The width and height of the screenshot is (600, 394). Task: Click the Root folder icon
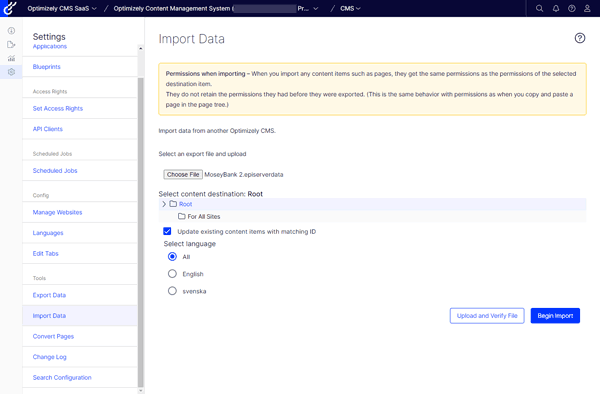click(x=173, y=204)
